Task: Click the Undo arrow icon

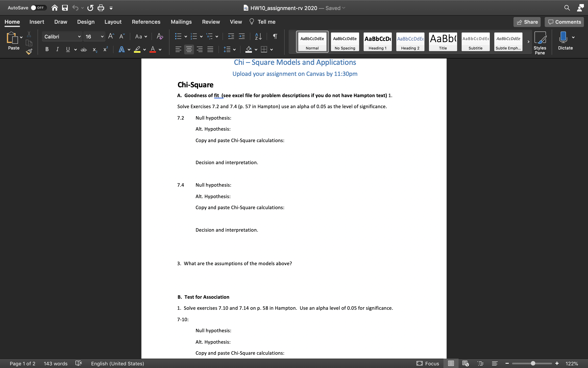Action: click(x=75, y=8)
